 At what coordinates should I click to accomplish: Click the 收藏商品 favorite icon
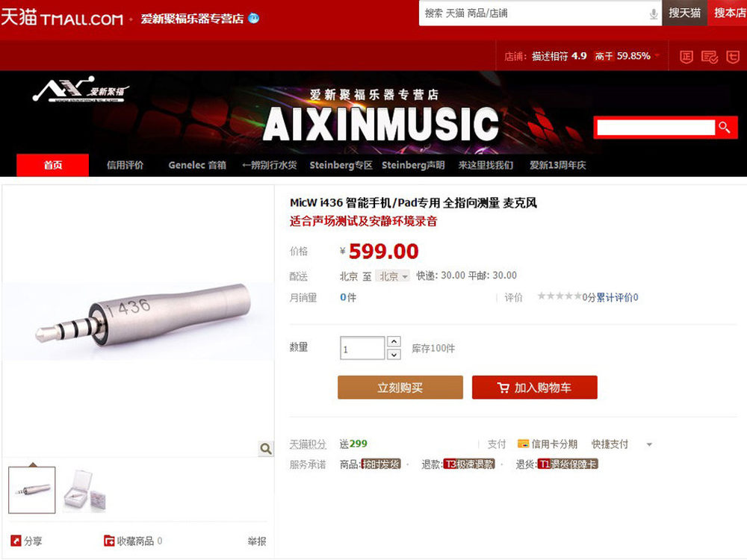point(109,541)
